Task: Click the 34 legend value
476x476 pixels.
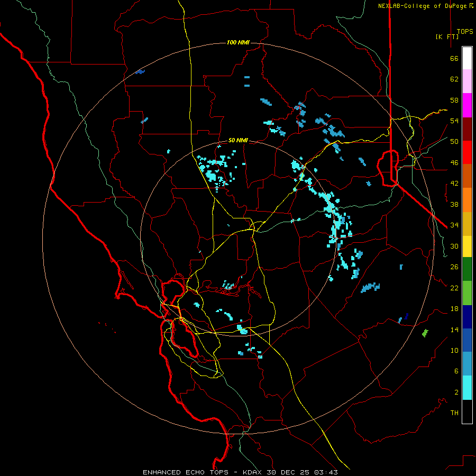Action: [454, 225]
